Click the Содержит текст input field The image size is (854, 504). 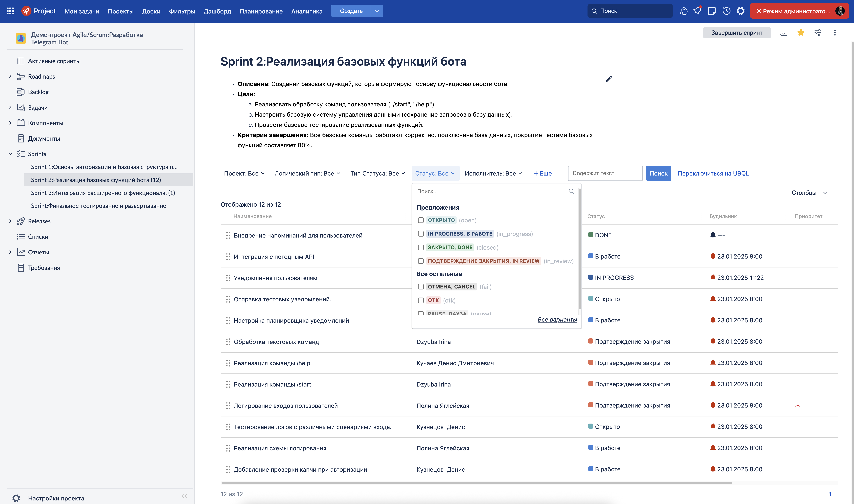[605, 173]
